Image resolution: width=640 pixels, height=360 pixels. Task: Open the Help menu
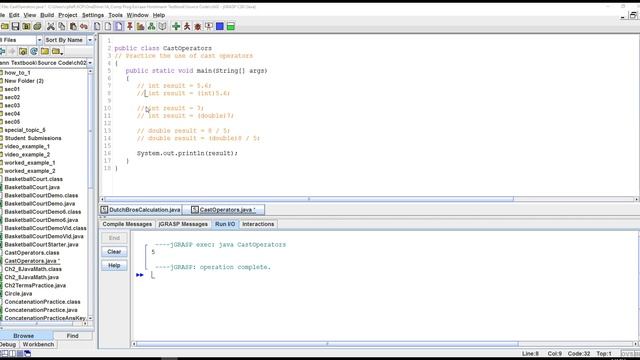point(159,15)
